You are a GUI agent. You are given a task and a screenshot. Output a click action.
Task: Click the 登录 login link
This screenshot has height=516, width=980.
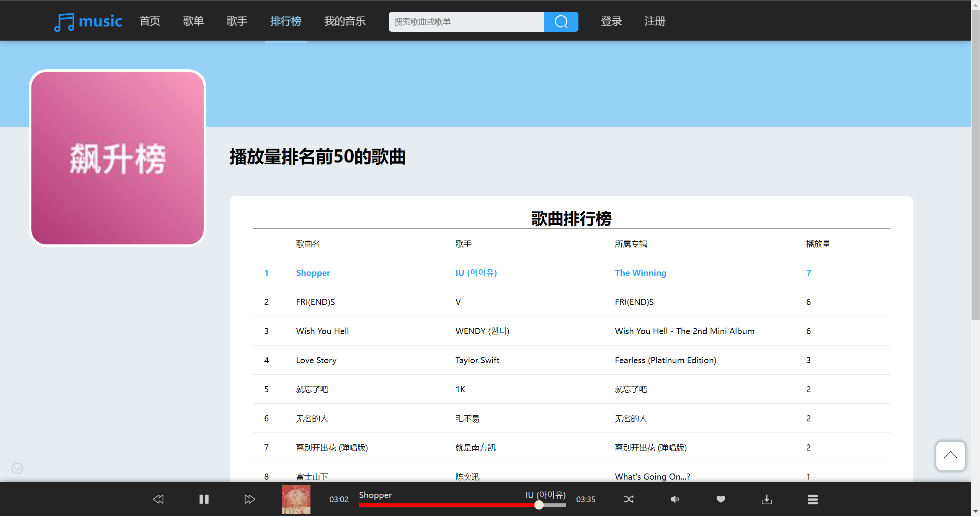coord(611,21)
